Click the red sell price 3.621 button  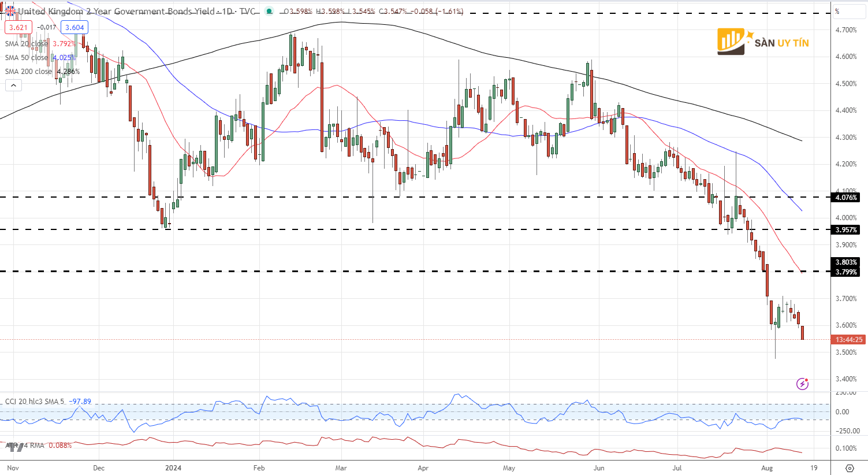(x=18, y=28)
